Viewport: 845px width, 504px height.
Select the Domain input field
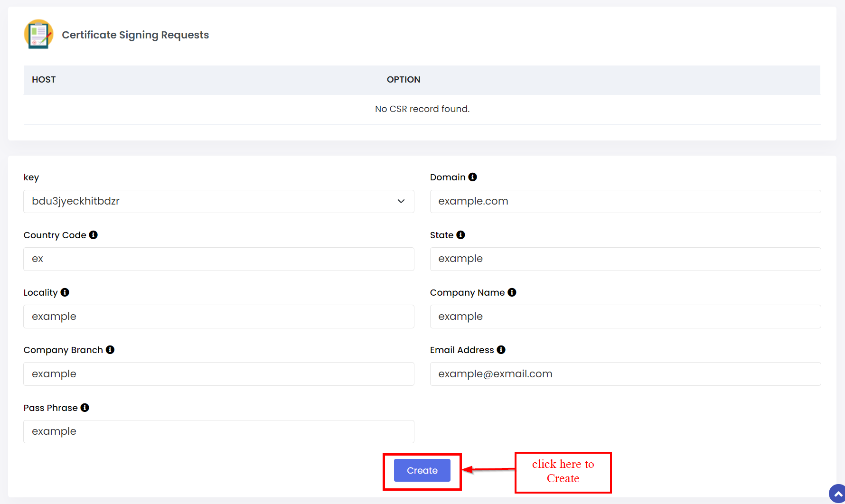pos(625,201)
